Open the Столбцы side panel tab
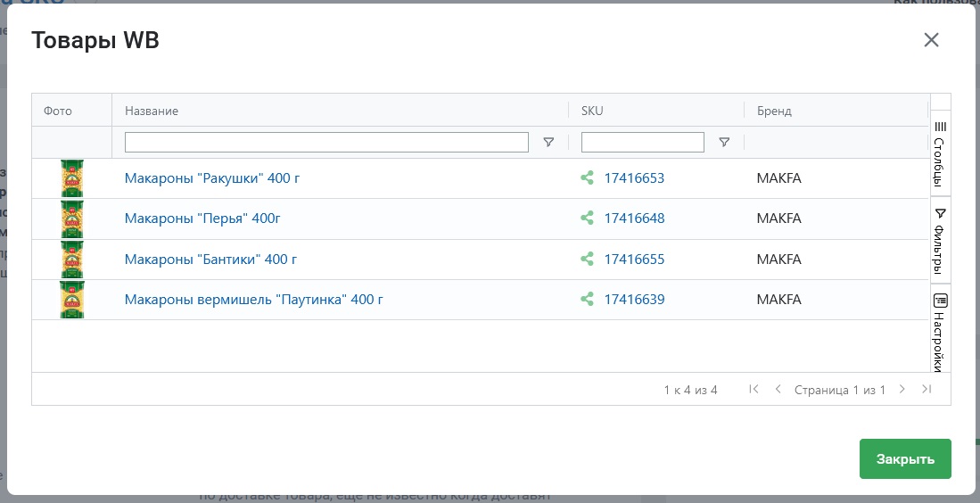This screenshot has height=503, width=980. [x=940, y=153]
